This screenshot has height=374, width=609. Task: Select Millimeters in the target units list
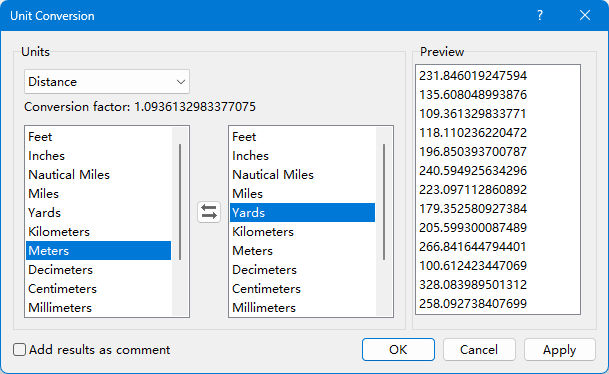[303, 308]
